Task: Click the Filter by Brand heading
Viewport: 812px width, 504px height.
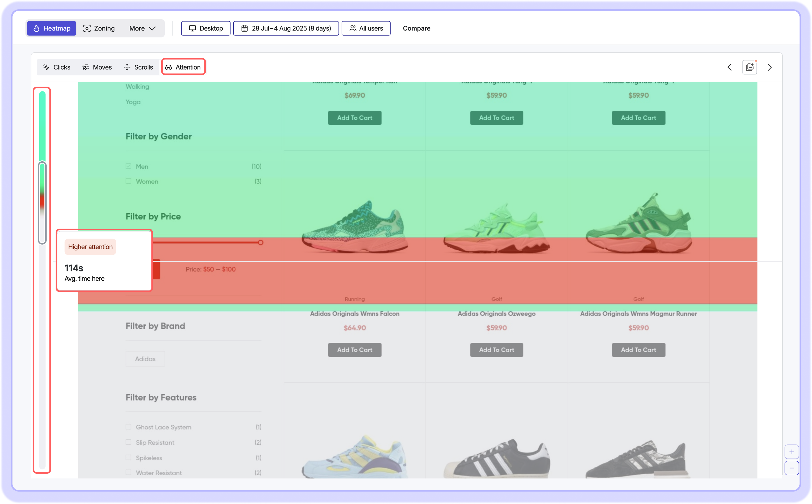Action: click(x=155, y=326)
